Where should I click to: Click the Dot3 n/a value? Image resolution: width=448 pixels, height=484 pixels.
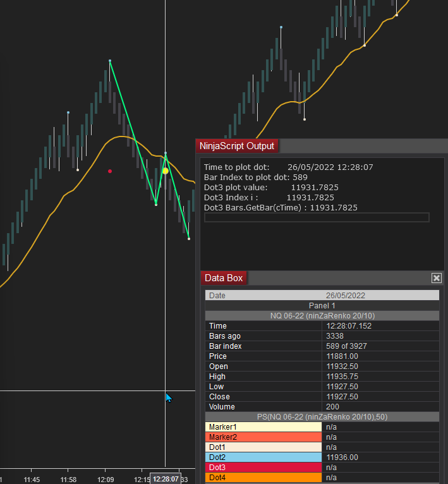331,468
